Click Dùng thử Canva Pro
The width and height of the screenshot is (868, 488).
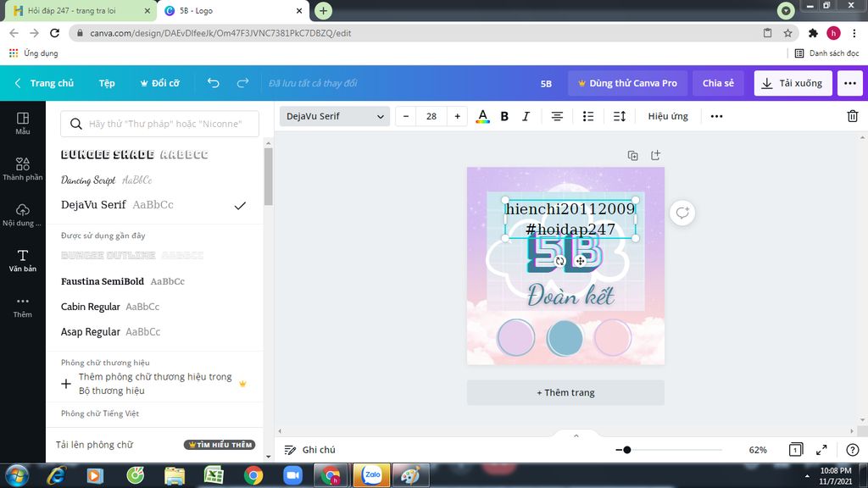point(627,83)
